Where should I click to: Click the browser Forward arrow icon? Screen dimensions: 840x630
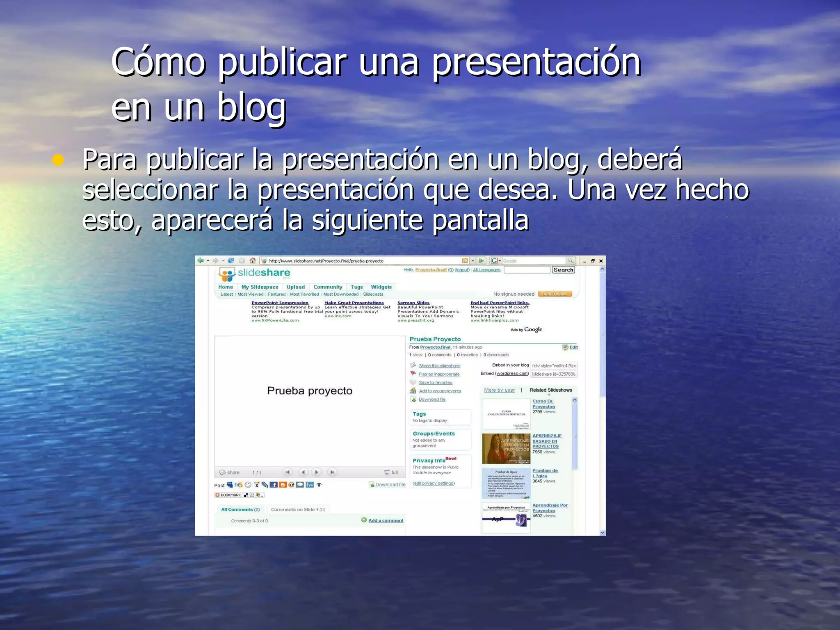click(215, 260)
